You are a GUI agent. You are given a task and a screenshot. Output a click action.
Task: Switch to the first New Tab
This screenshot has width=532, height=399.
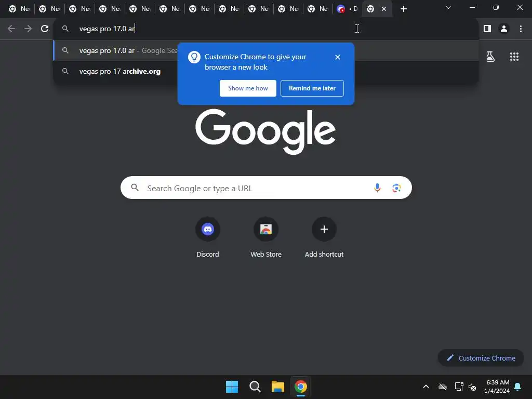point(19,9)
